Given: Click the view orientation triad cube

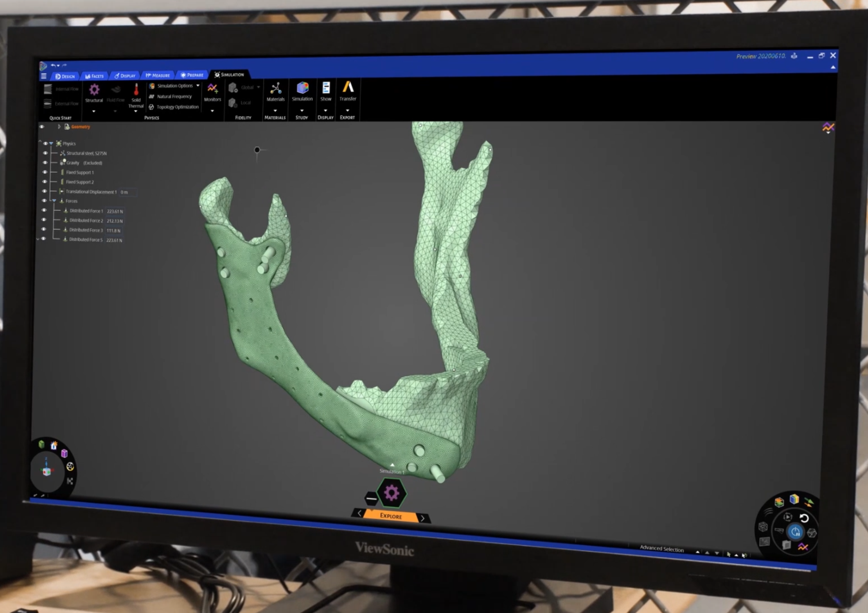Looking at the screenshot, I should [x=46, y=471].
